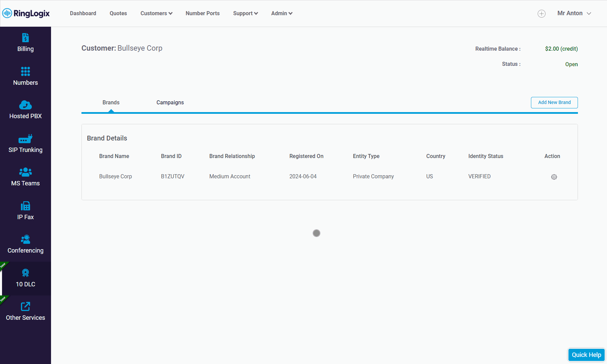Open Conferencing from the sidebar
The width and height of the screenshot is (607, 364).
25,244
